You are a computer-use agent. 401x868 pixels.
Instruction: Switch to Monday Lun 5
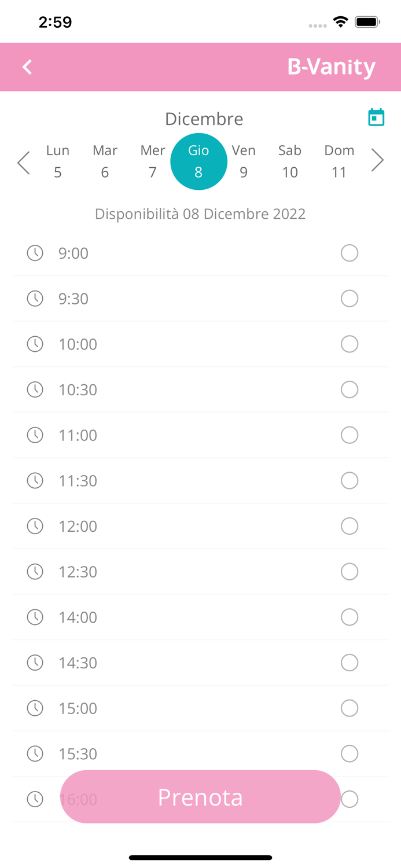[x=58, y=161]
